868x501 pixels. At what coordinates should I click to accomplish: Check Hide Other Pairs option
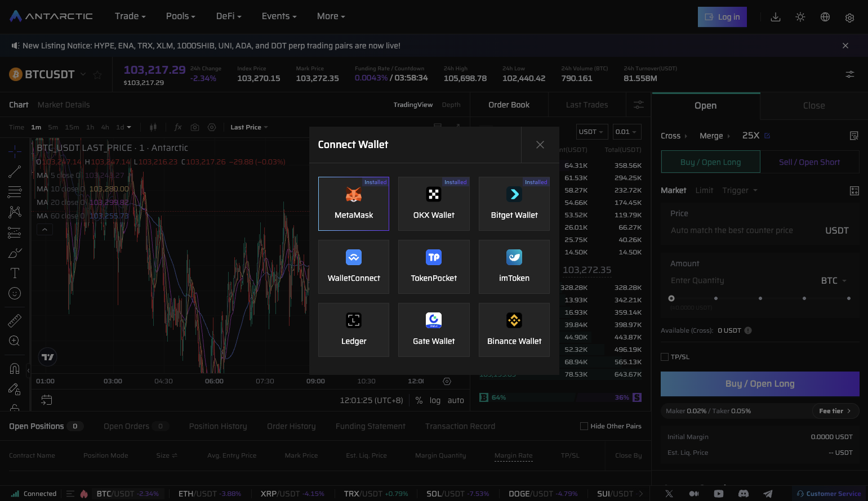(584, 426)
